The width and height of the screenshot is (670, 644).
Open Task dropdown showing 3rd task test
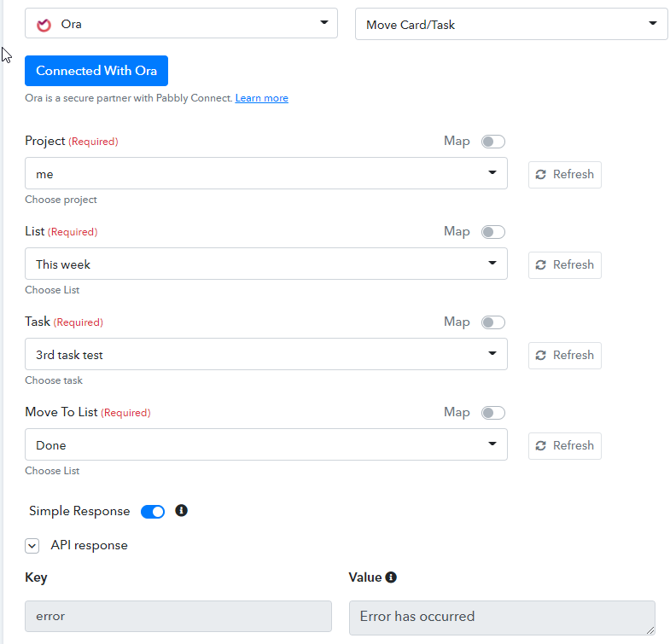[x=266, y=354]
